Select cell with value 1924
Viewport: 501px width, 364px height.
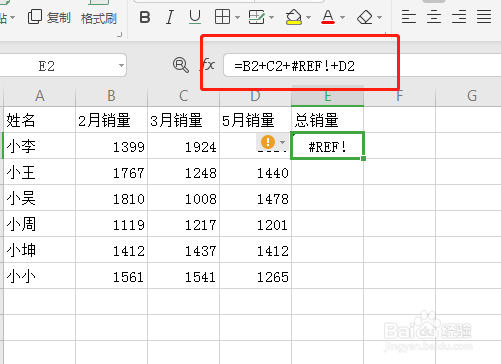point(184,146)
